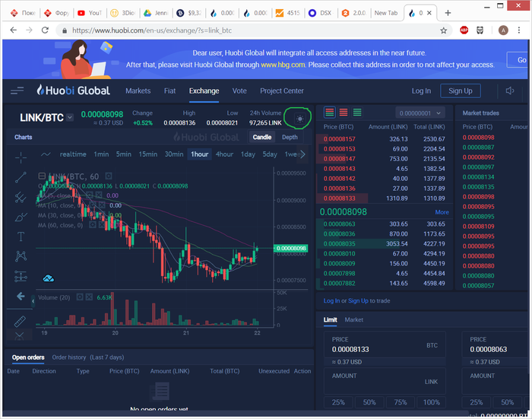Open LINK/BTC, 60 chart settings gear
Viewport: 532px width, 419px height.
[x=109, y=176]
